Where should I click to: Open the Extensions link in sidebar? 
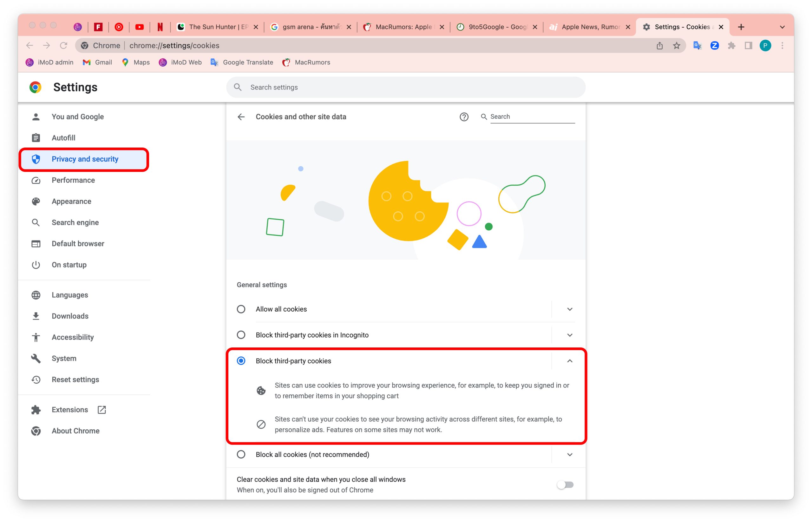tap(69, 410)
